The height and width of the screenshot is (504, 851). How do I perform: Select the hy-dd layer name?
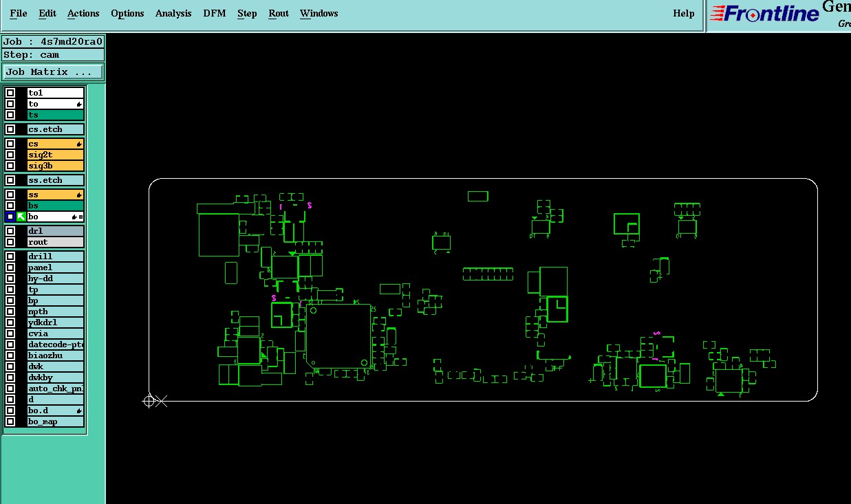point(56,278)
